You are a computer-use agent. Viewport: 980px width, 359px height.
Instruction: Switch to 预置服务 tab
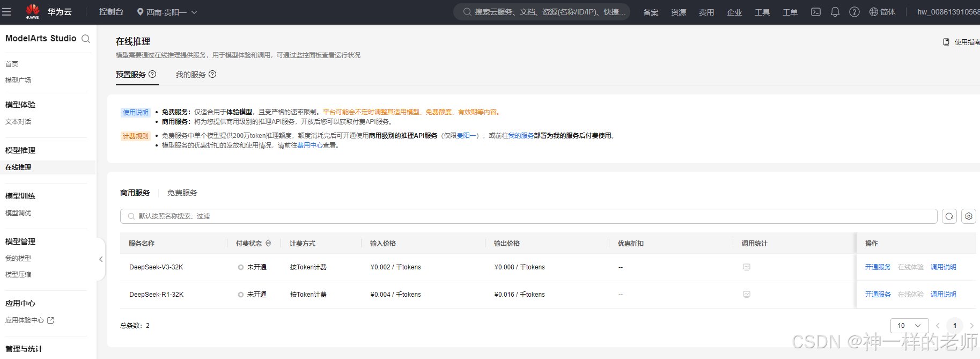[131, 75]
